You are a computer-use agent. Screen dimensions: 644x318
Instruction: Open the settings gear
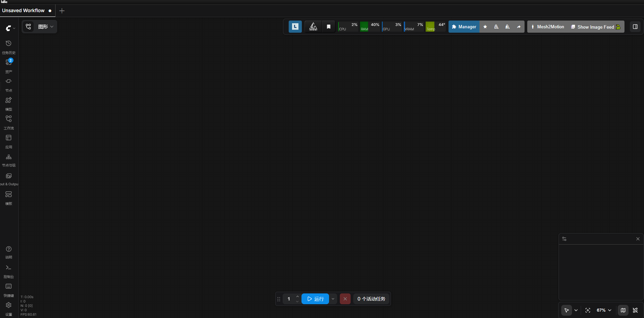(9, 309)
